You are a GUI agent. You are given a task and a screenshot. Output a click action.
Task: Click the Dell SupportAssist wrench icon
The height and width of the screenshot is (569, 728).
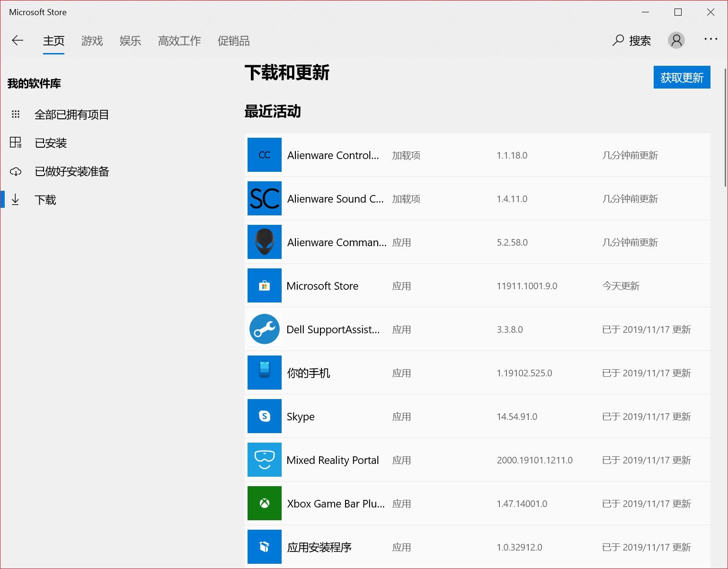pos(265,329)
